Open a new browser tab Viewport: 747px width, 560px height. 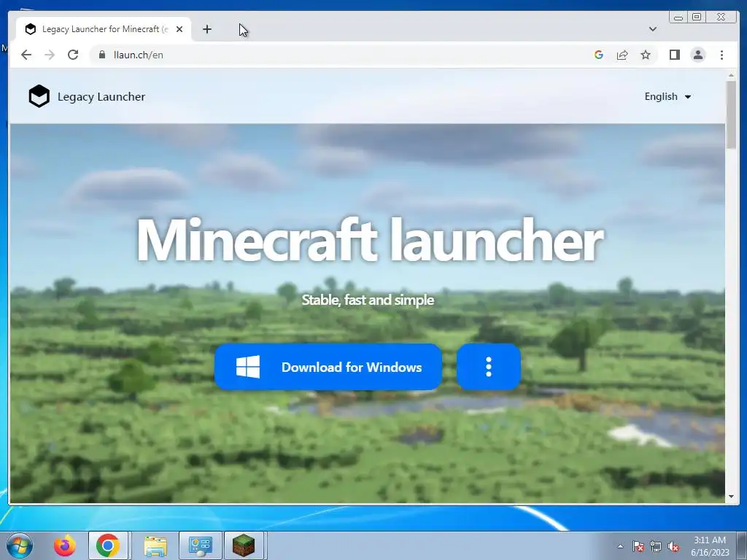coord(206,29)
